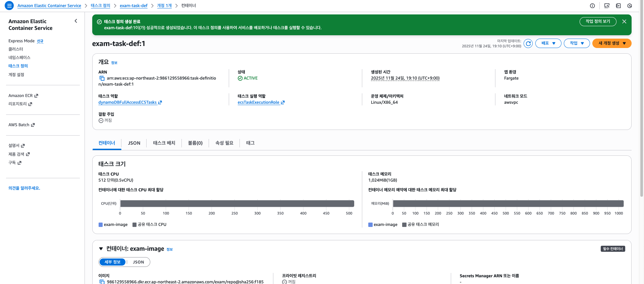Click 정보 link next to 컨테이너: exam-image
The height and width of the screenshot is (284, 644).
(169, 249)
